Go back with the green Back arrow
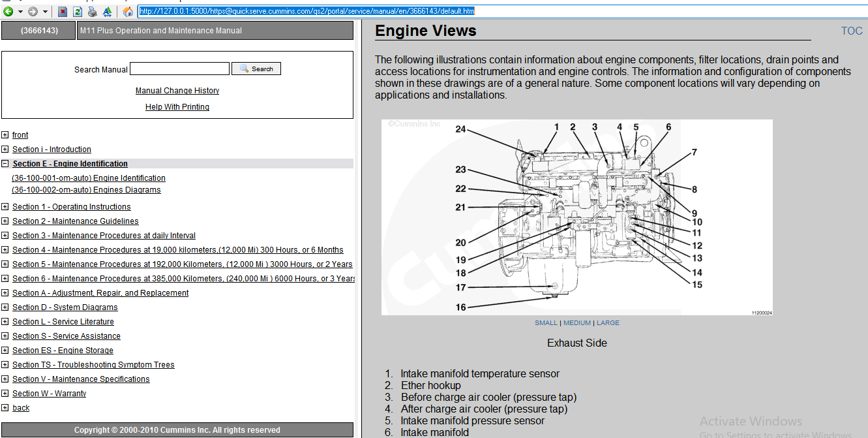Viewport: 868px width, 438px height. (8, 11)
